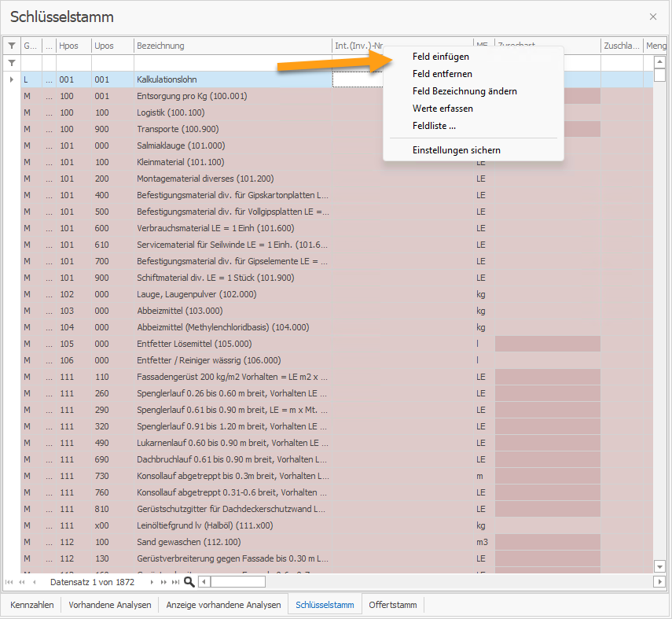The height and width of the screenshot is (619, 672).
Task: Switch to the Offertstamm tab
Action: point(392,605)
